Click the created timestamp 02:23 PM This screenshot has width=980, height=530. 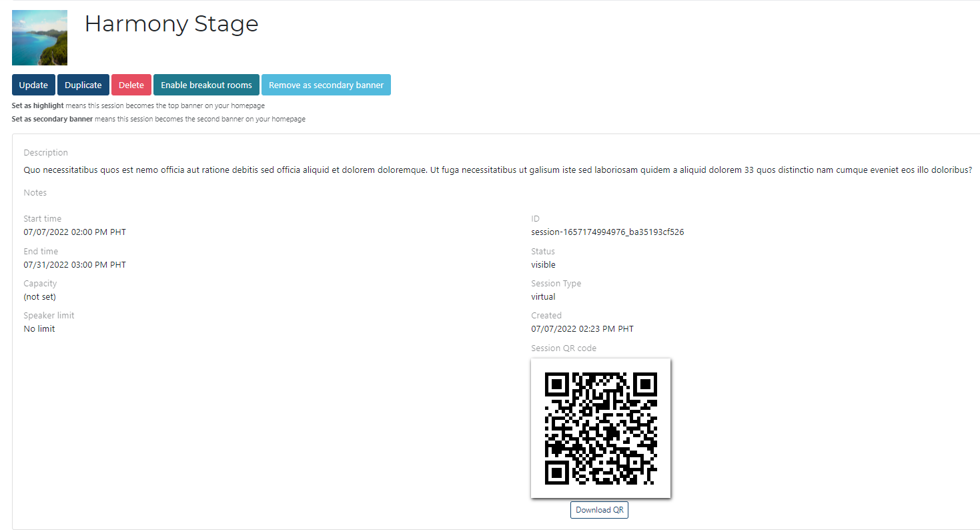[x=582, y=329]
